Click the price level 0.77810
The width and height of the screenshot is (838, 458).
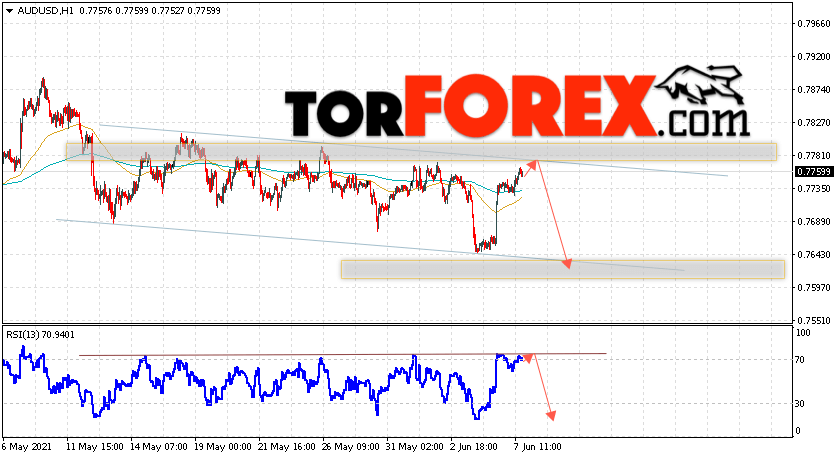[x=814, y=156]
